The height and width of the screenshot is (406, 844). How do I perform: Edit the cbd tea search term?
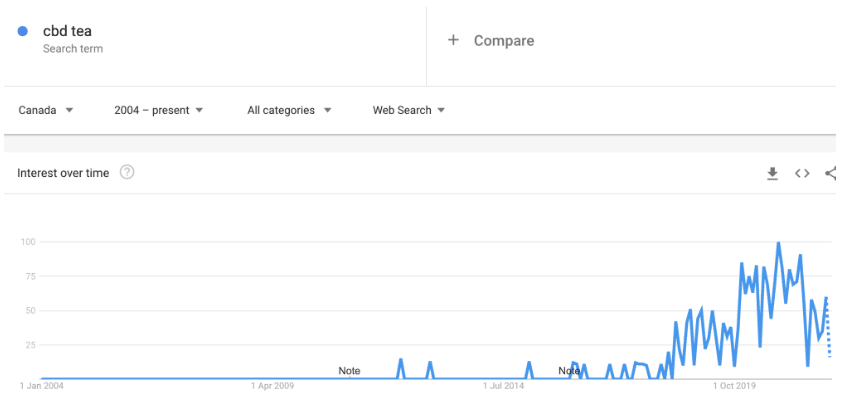(x=67, y=31)
